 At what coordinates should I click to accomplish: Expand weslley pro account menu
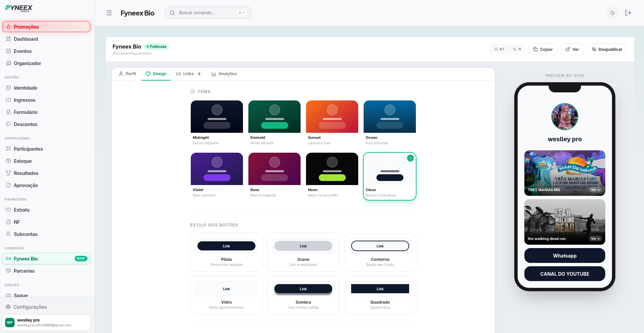tap(46, 323)
